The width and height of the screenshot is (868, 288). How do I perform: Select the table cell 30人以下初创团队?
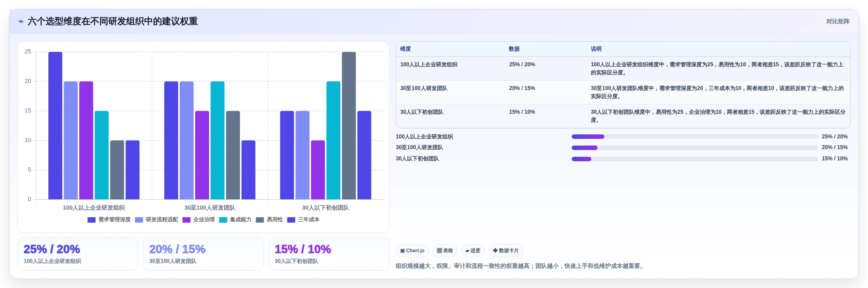point(422,112)
